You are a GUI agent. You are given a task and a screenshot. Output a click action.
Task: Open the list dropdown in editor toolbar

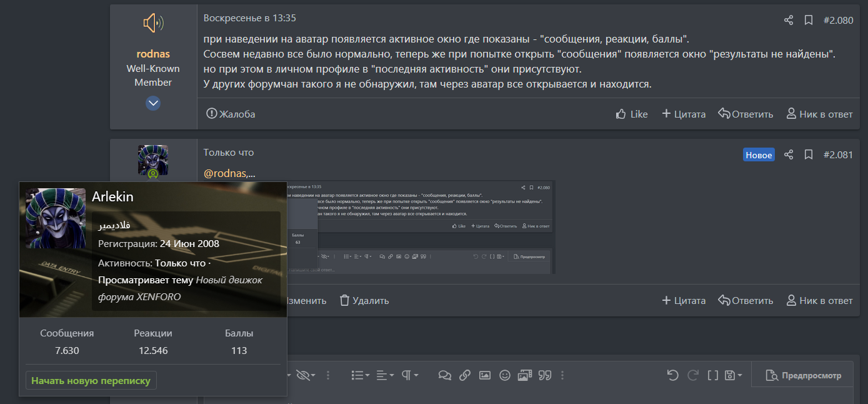point(361,375)
